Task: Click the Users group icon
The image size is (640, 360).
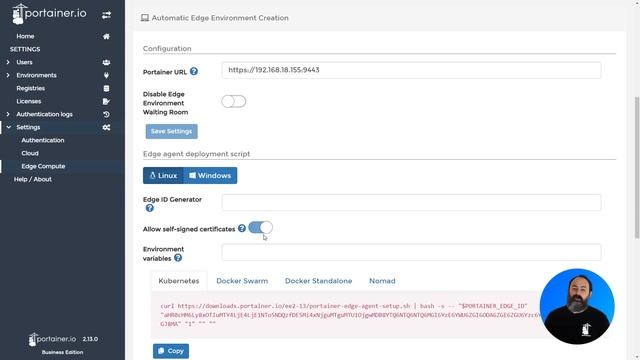Action: (106, 62)
